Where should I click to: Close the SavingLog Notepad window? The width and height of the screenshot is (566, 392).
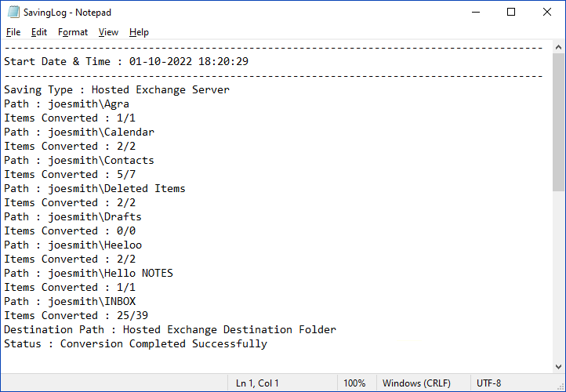pos(547,12)
